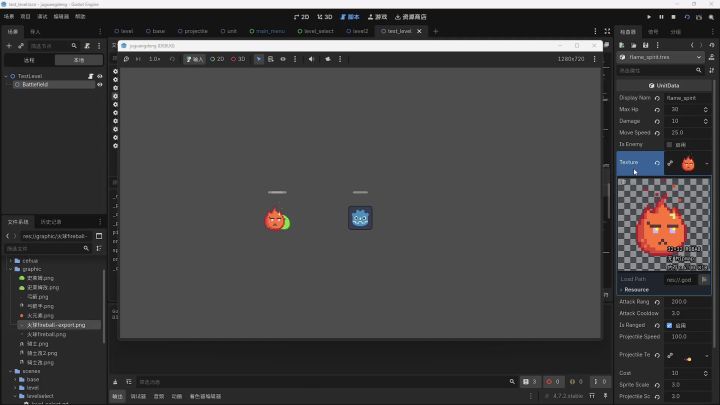
Task: Open the projectile scene tab
Action: (193, 31)
